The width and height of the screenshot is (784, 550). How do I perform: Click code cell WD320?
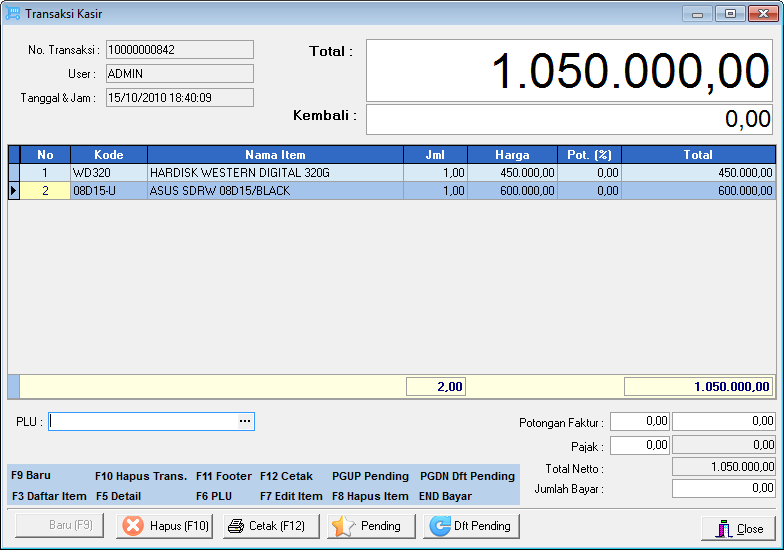pyautogui.click(x=109, y=173)
